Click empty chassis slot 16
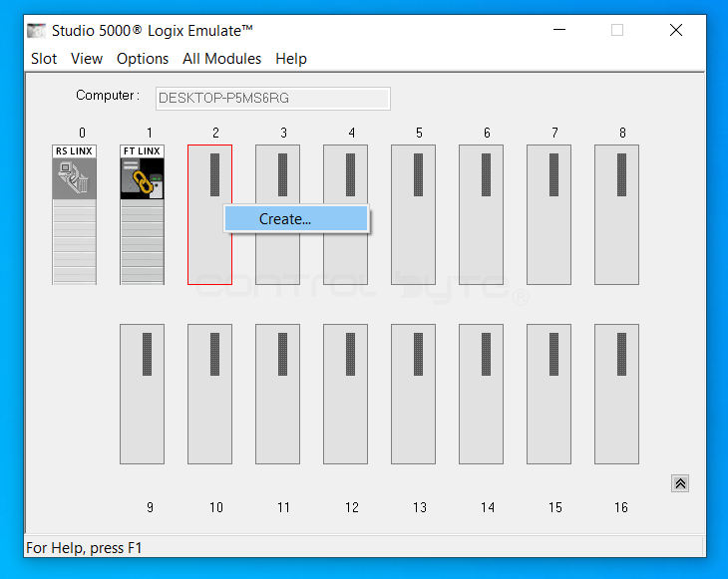Screen dimensions: 728x579 (616, 394)
